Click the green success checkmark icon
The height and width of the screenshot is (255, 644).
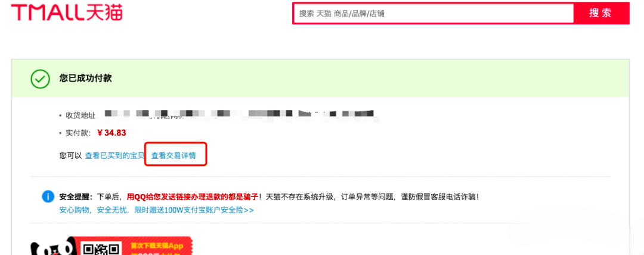point(41,79)
